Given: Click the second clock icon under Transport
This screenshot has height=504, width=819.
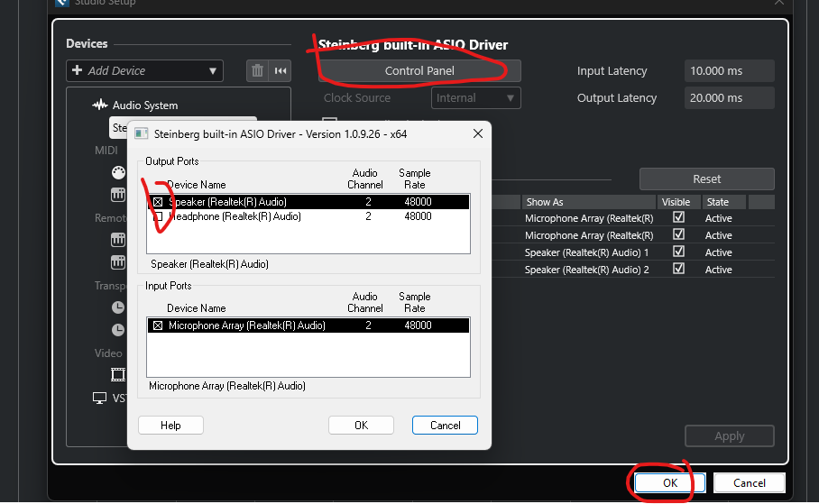Looking at the screenshot, I should coord(118,330).
